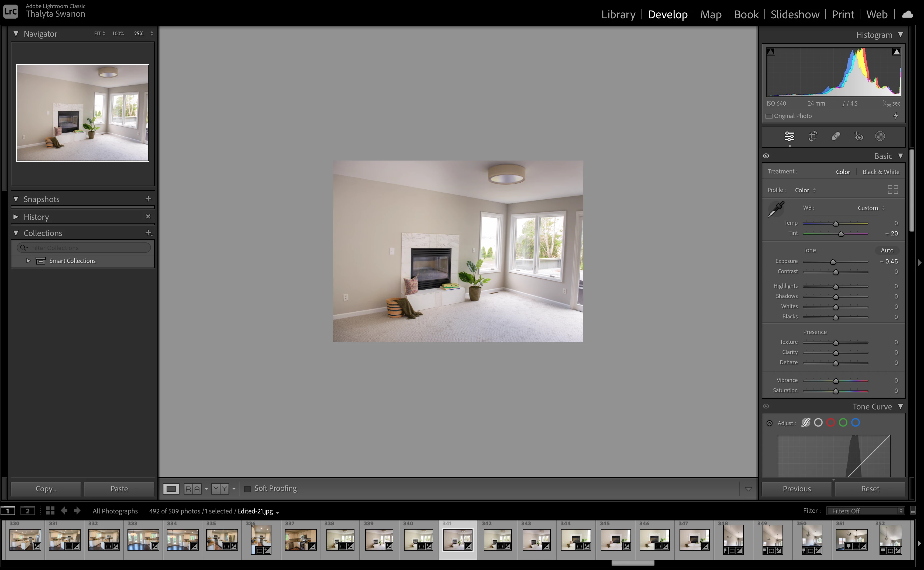Expand the Smart Collections tree item
The image size is (924, 570).
[28, 261]
